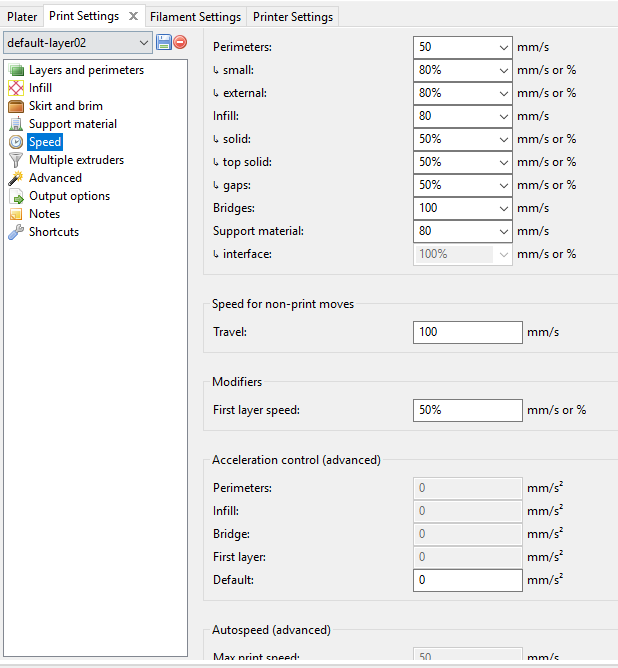The width and height of the screenshot is (618, 668).
Task: Open the Plater tab
Action: click(x=22, y=17)
